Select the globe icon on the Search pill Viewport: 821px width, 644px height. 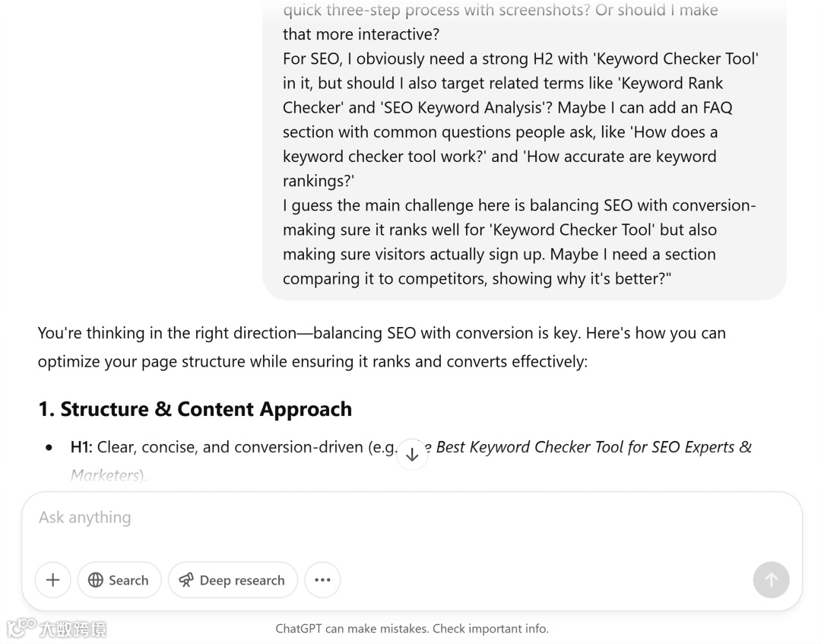(97, 579)
